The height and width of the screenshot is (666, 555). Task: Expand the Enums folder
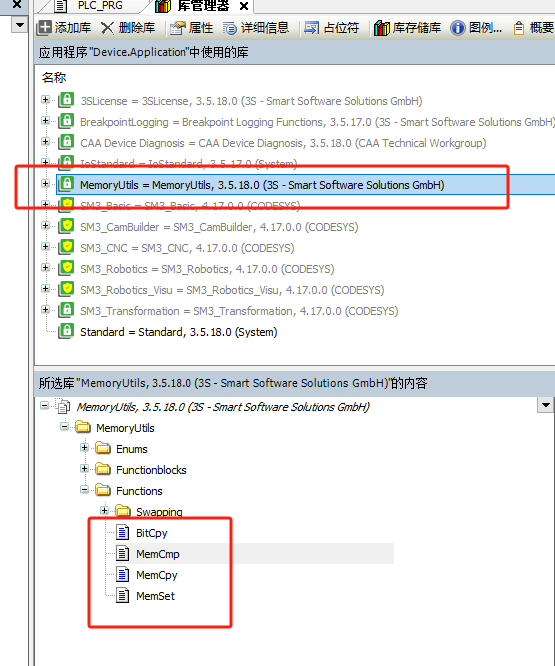(84, 447)
